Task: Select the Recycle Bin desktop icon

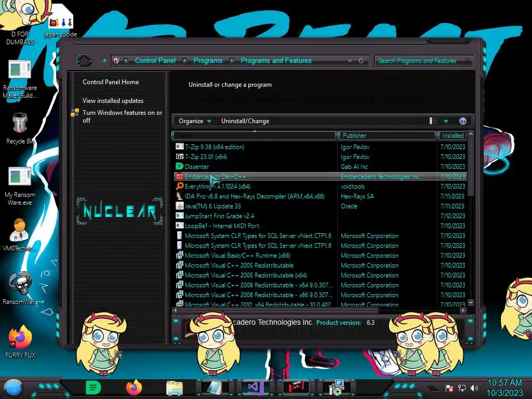Action: point(20,129)
